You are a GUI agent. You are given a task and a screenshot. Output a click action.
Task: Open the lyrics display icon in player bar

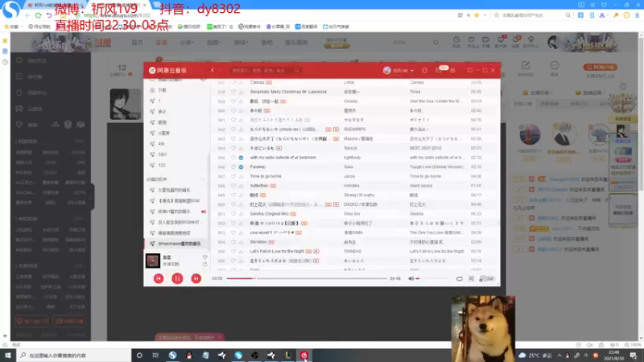tap(472, 278)
